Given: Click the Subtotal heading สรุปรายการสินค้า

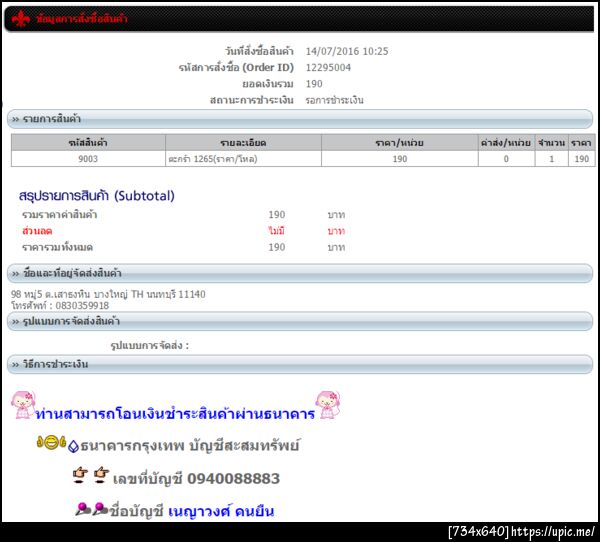Looking at the screenshot, I should 97,196.
